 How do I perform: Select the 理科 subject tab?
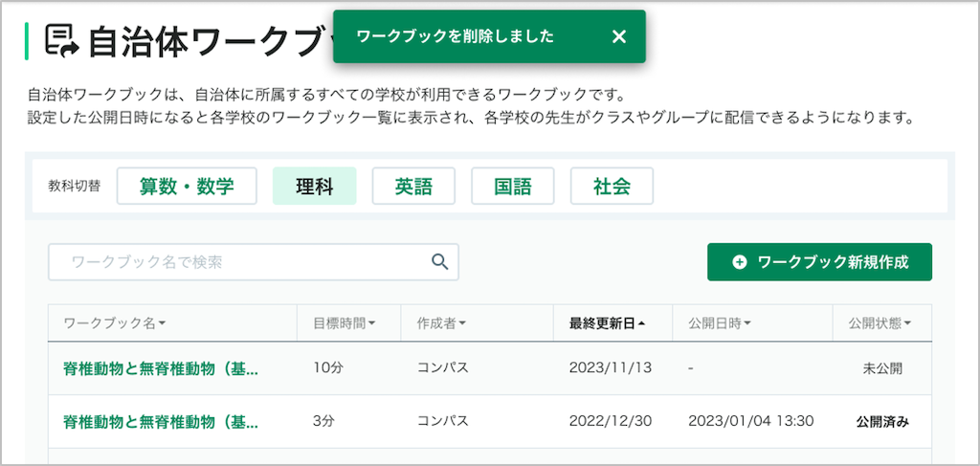click(314, 187)
